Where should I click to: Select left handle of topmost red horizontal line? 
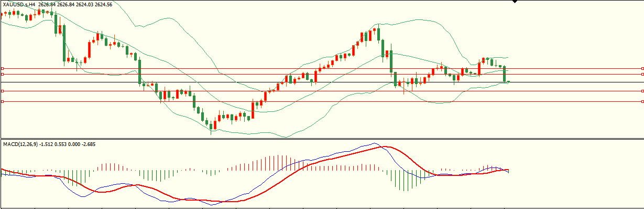point(2,68)
